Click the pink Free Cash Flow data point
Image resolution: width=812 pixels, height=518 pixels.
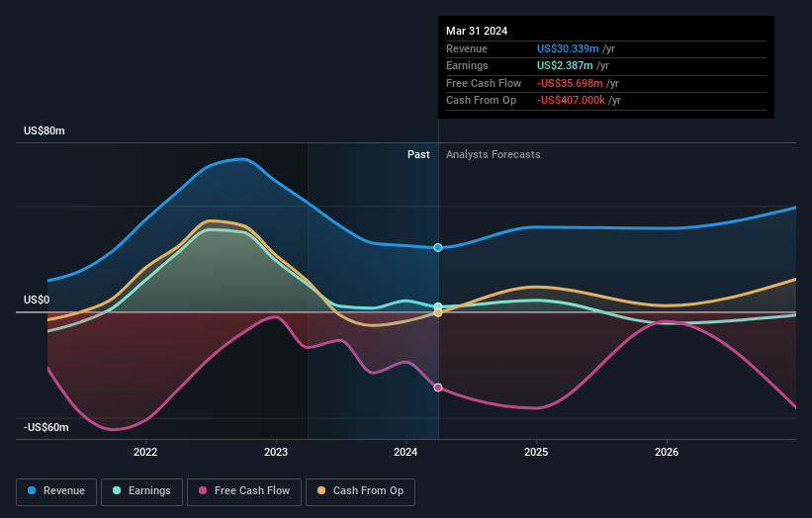tap(438, 388)
